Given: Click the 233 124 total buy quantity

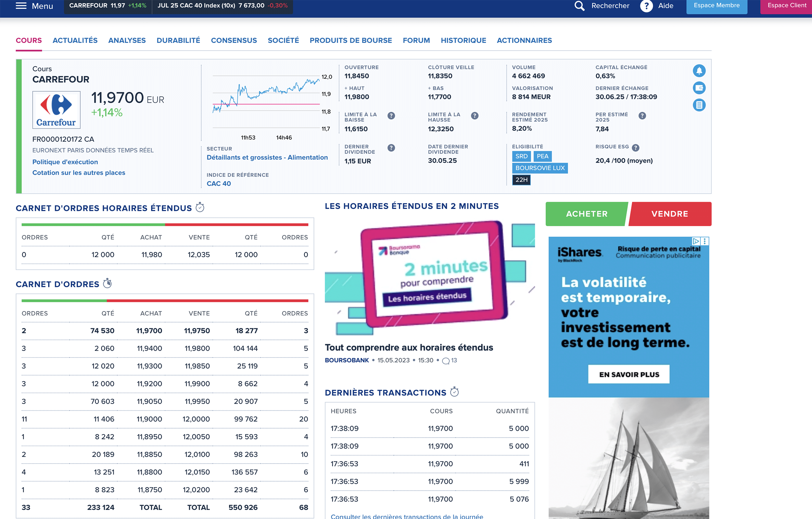Looking at the screenshot, I should tap(100, 507).
